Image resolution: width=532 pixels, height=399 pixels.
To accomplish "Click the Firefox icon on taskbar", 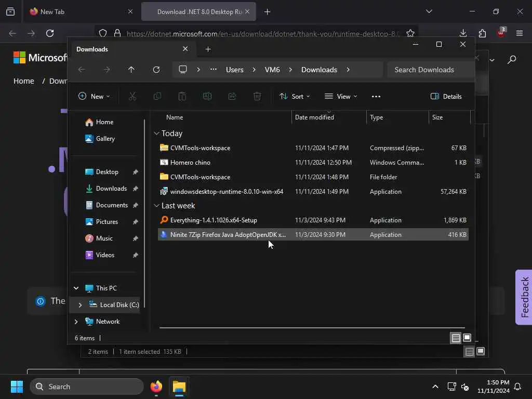I will [156, 387].
